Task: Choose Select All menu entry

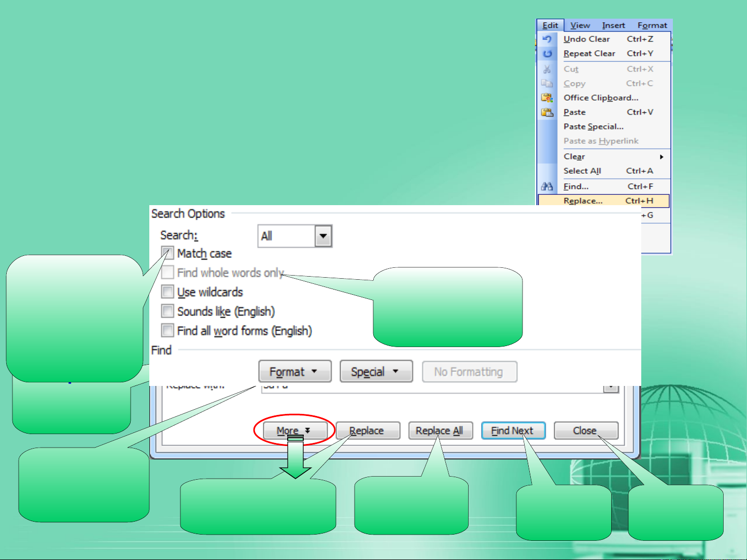Action: pyautogui.click(x=604, y=170)
